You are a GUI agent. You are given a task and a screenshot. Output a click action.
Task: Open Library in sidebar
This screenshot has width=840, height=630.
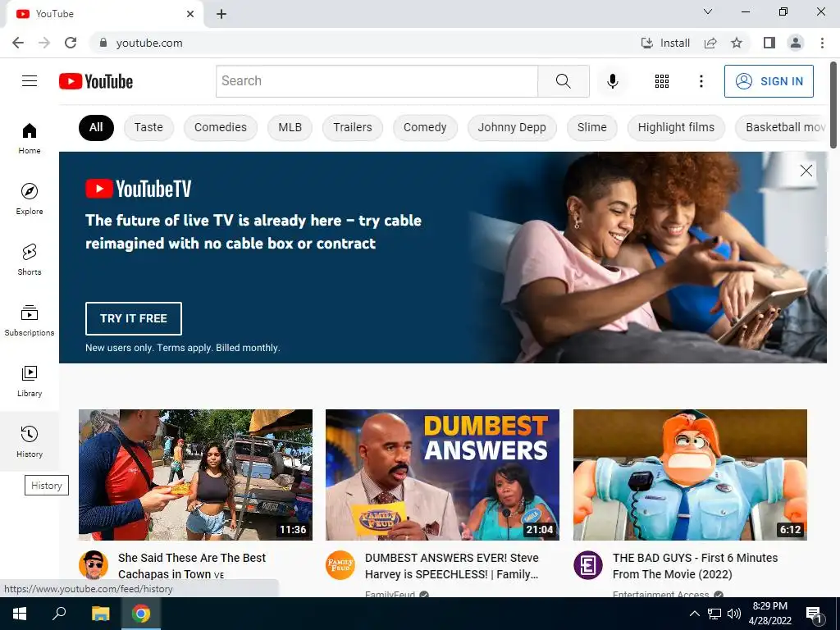point(30,381)
